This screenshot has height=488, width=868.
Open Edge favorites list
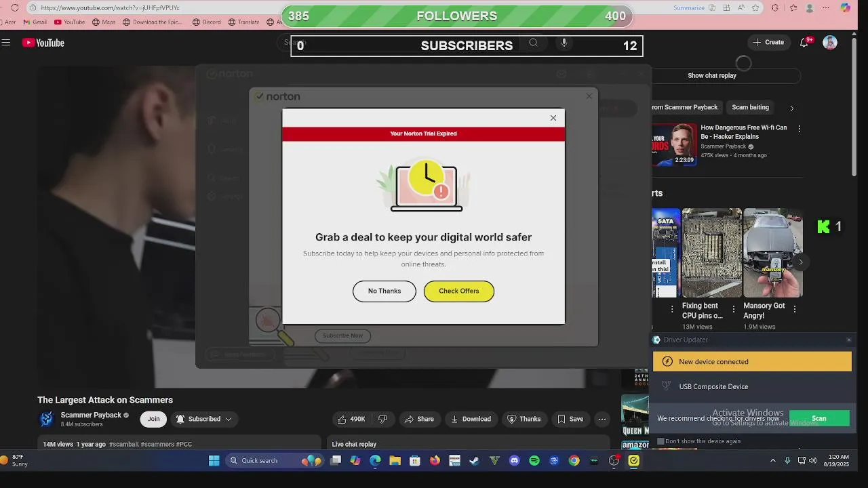(x=793, y=7)
